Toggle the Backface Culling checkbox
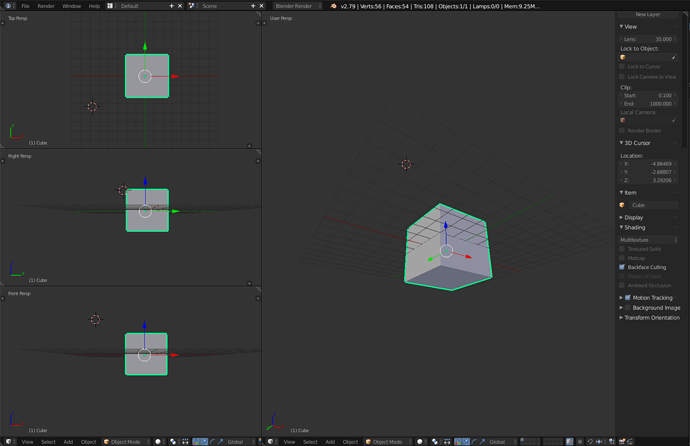The width and height of the screenshot is (690, 446). point(622,267)
